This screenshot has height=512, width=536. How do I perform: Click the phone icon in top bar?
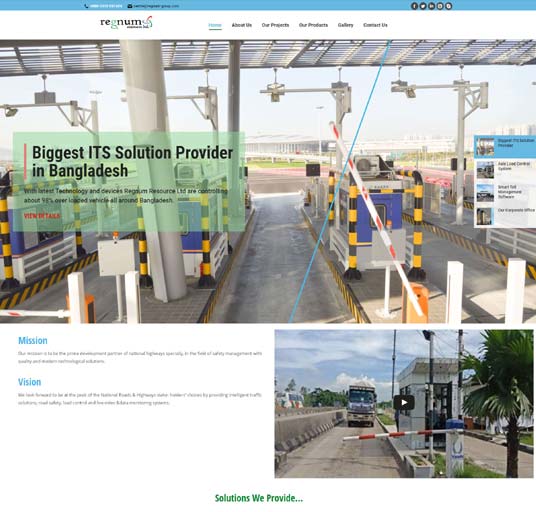(x=86, y=6)
